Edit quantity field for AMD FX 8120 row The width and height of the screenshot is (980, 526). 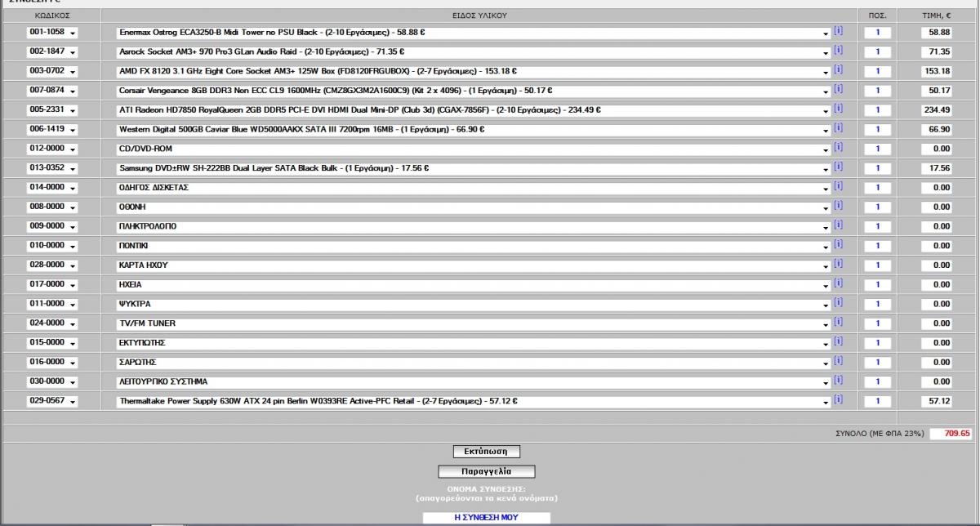(x=877, y=71)
